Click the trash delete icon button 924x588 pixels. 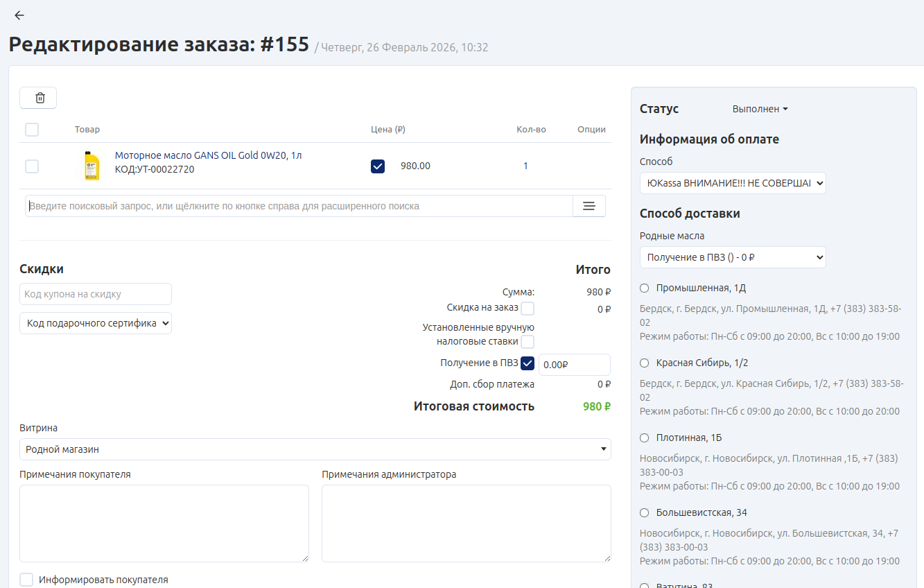(38, 98)
